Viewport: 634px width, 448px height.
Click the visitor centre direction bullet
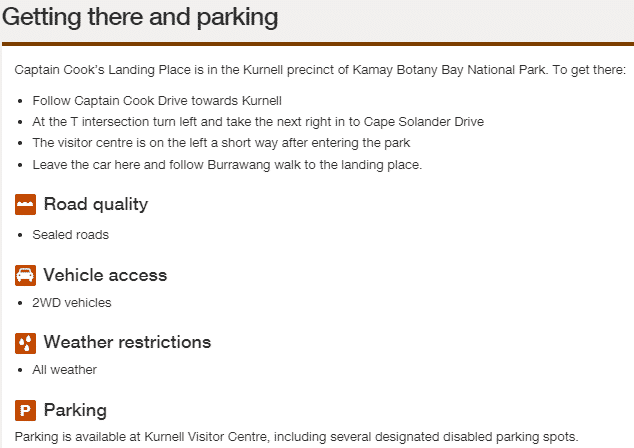coord(221,143)
